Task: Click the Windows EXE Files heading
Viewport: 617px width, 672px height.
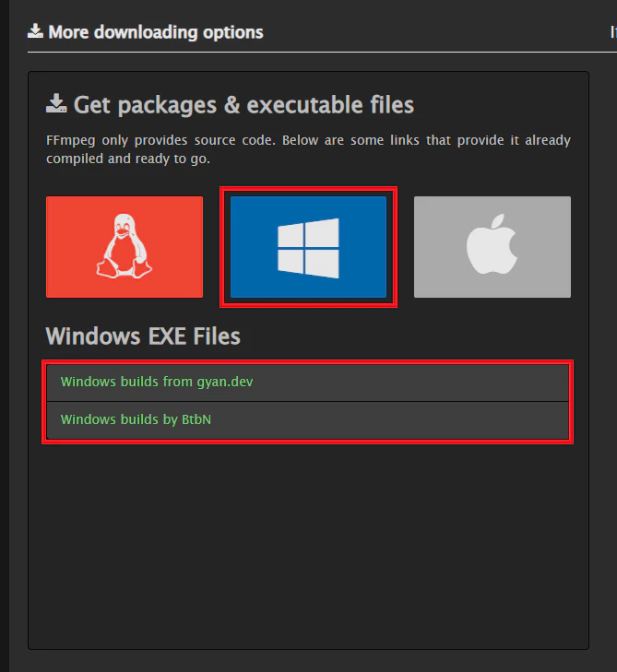Action: tap(143, 336)
